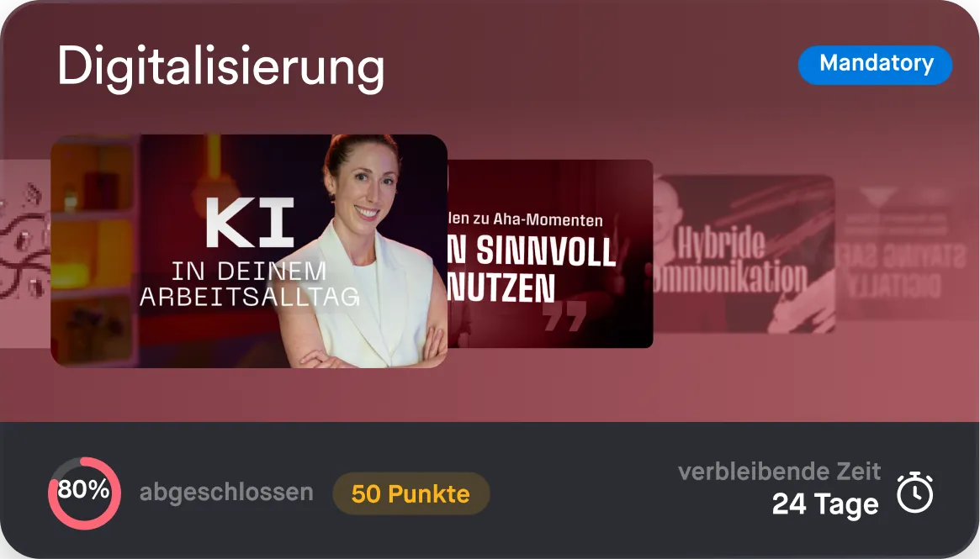Viewport: 980px width, 559px height.
Task: Click the stopwatch timer icon
Action: (915, 493)
